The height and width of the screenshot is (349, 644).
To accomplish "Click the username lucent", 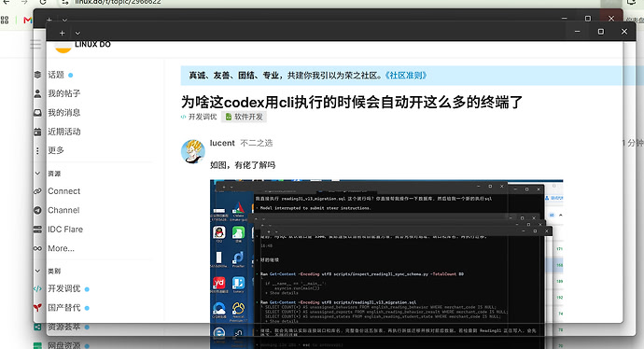I will (x=222, y=143).
